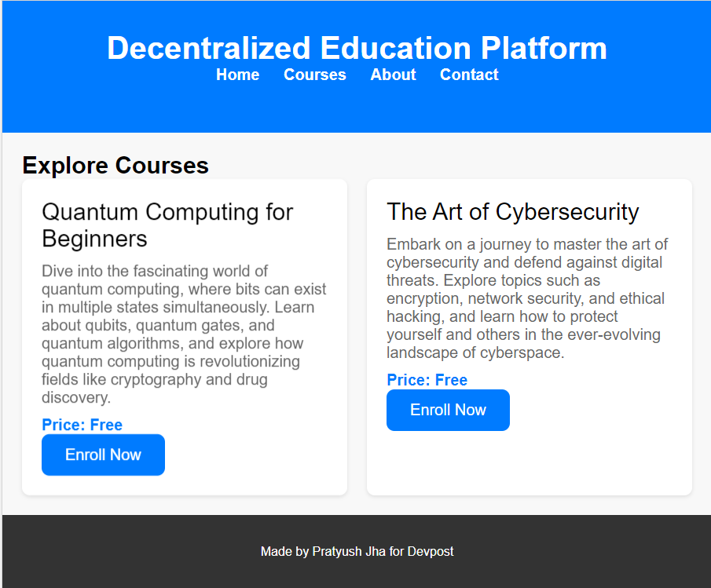Open the Courses navigation link
Screen dimensions: 711x588
(x=314, y=75)
